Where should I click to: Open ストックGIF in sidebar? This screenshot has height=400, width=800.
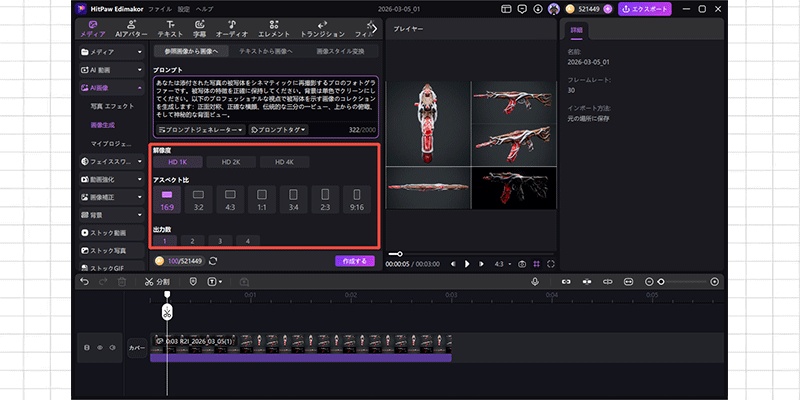click(x=112, y=267)
